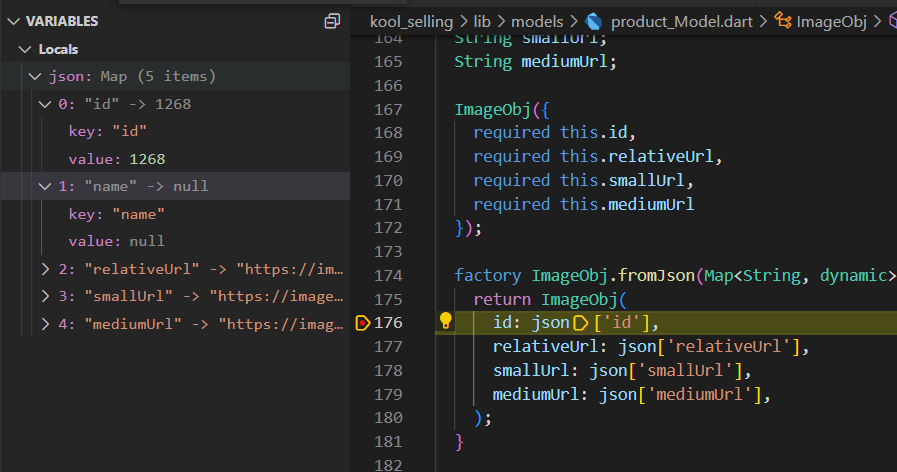This screenshot has width=897, height=472.
Task: Select the key: "name" variable row
Action: (175, 214)
